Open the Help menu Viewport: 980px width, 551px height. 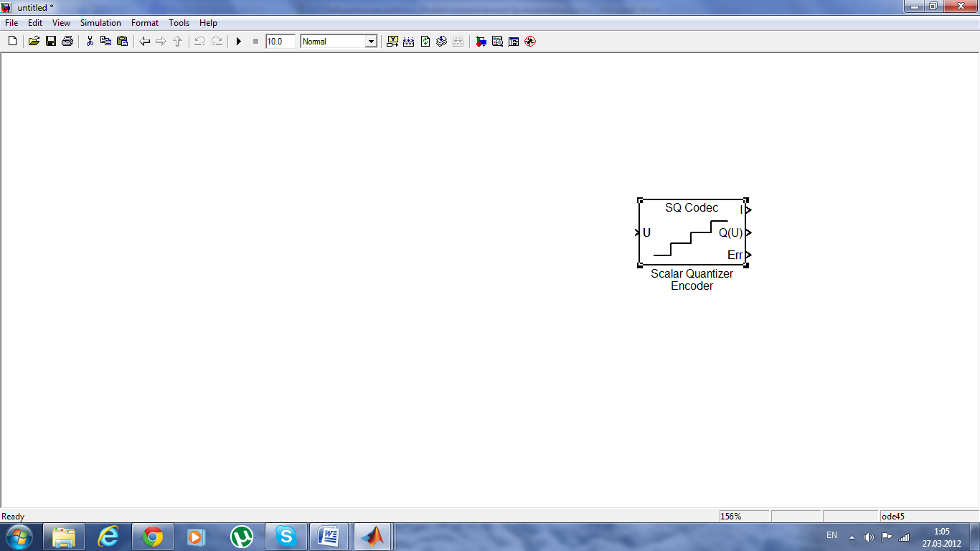208,23
